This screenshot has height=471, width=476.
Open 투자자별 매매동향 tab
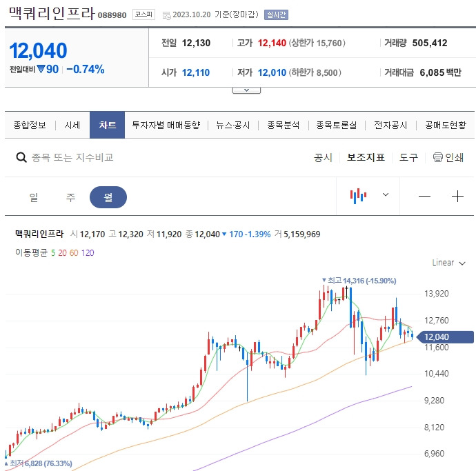tap(166, 125)
